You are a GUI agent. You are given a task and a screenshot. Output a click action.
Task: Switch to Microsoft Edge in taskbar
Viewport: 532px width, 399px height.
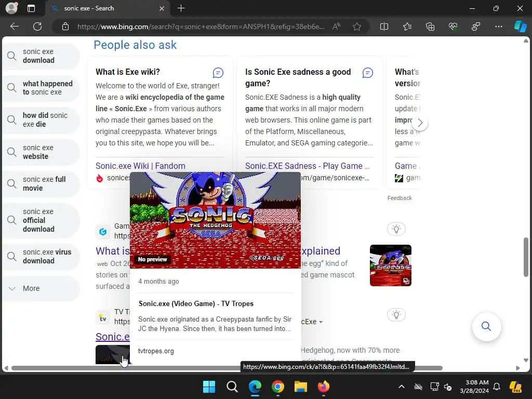(x=255, y=387)
